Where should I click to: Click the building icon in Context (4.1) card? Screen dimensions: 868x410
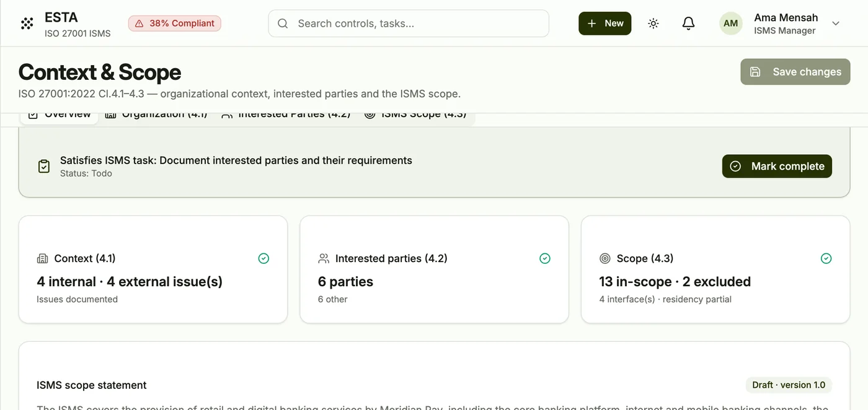pyautogui.click(x=42, y=258)
